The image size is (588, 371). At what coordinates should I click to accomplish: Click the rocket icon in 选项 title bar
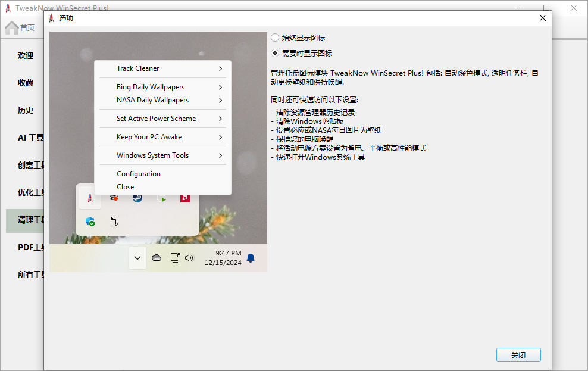(52, 18)
